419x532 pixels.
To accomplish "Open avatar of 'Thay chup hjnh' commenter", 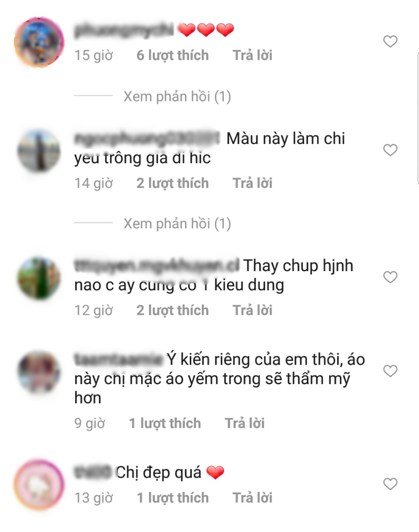I will pos(39,278).
